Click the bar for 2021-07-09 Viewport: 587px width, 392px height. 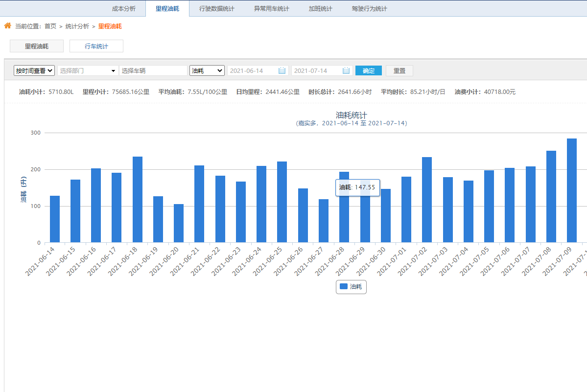(571, 190)
